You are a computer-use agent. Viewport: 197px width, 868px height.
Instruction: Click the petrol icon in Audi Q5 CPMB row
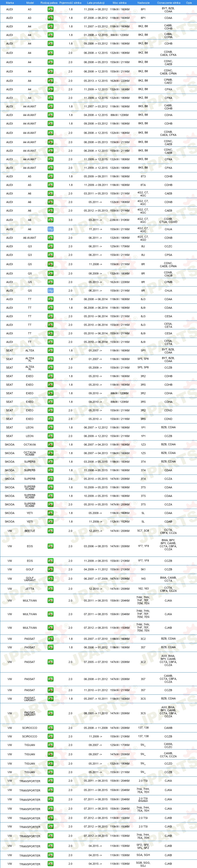click(x=51, y=282)
